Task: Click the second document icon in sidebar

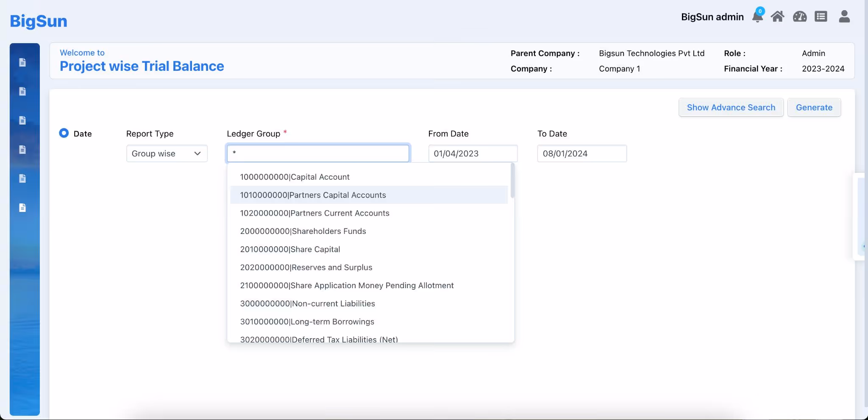Action: pos(22,91)
